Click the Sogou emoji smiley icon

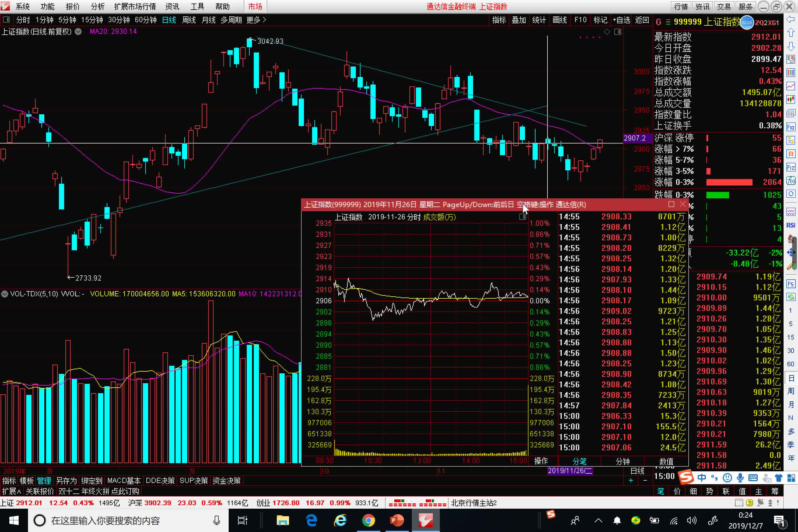(727, 478)
